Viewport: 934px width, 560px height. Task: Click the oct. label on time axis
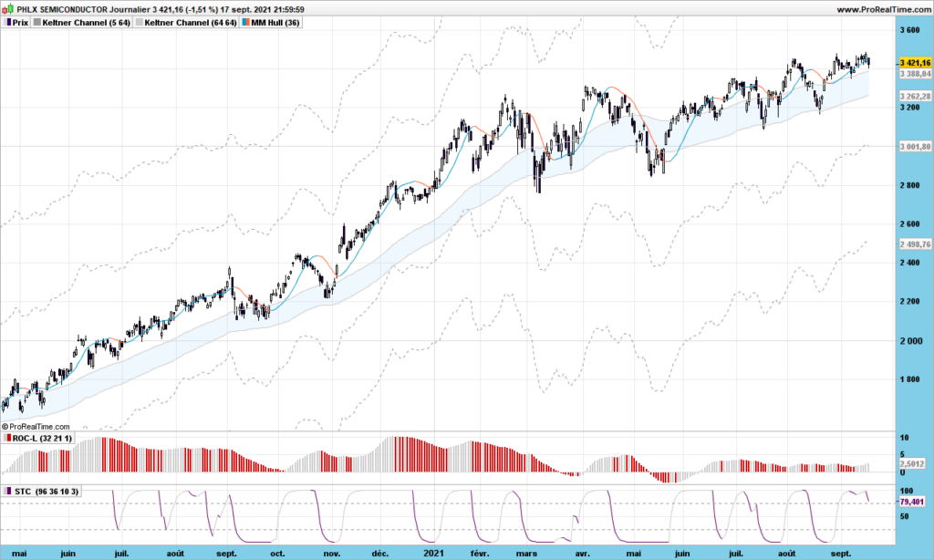pyautogui.click(x=277, y=554)
